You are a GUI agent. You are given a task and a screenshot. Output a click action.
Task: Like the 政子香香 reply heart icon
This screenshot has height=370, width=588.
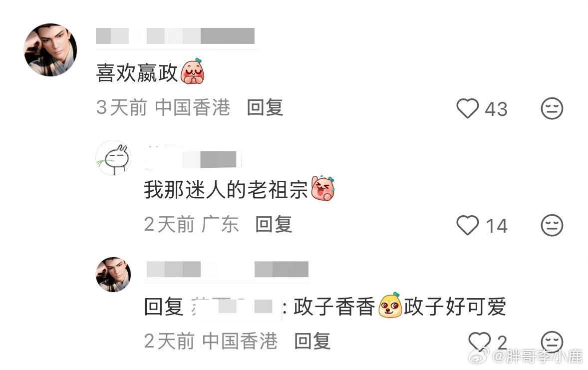click(x=479, y=341)
